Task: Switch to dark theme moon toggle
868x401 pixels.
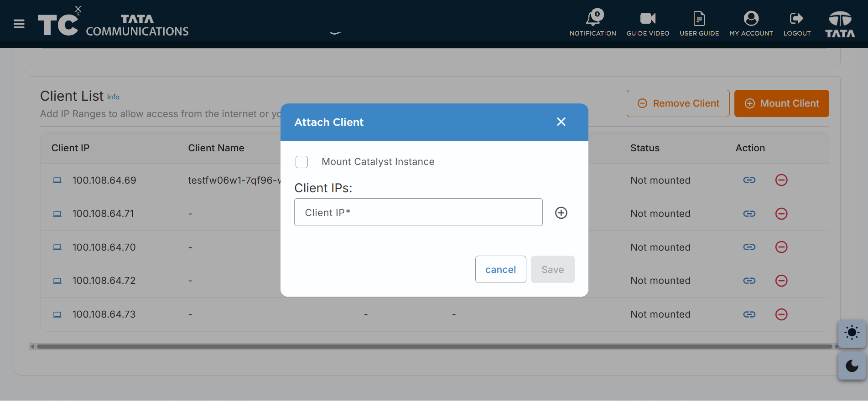Action: [x=852, y=366]
